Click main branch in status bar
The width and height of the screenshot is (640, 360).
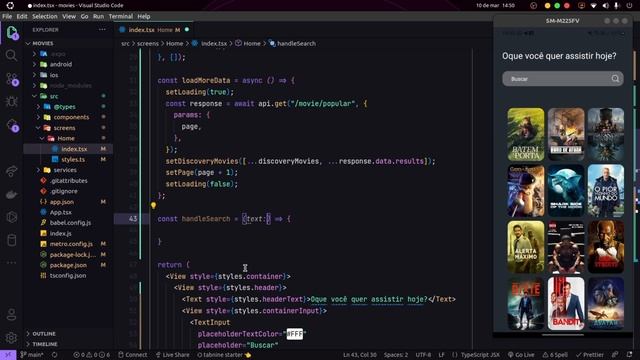32,355
